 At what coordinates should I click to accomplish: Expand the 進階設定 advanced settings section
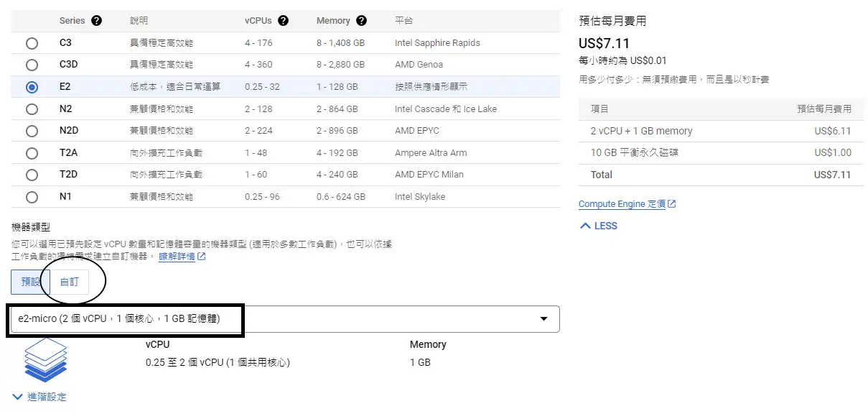[x=40, y=397]
